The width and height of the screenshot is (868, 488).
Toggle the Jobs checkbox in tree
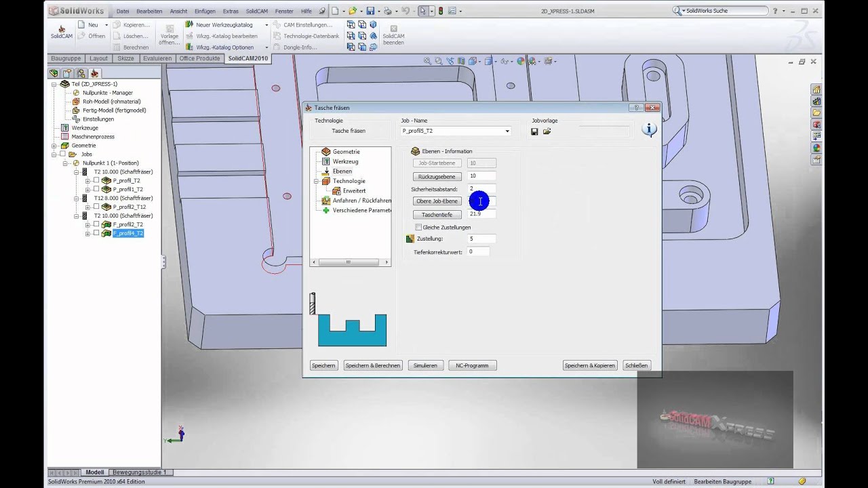(63, 154)
